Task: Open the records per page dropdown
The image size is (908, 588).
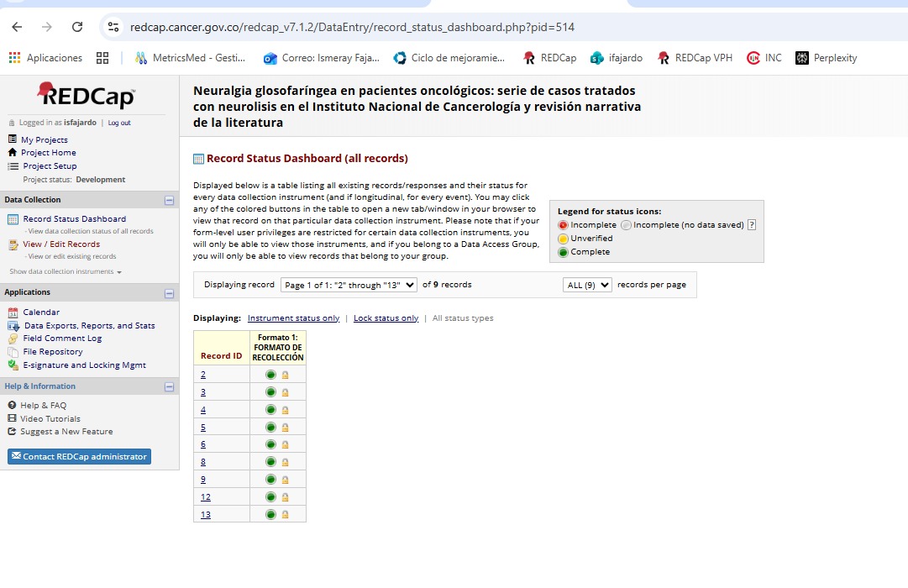Action: pos(587,285)
